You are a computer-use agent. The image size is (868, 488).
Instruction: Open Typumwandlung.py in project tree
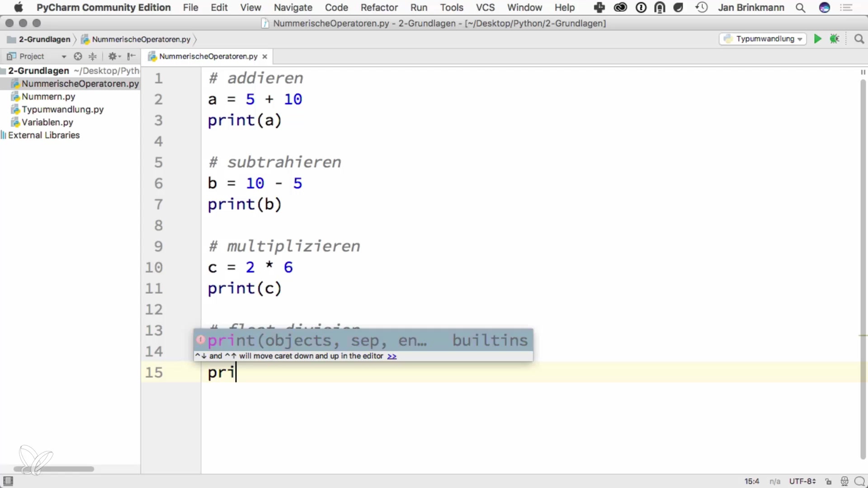click(62, 109)
